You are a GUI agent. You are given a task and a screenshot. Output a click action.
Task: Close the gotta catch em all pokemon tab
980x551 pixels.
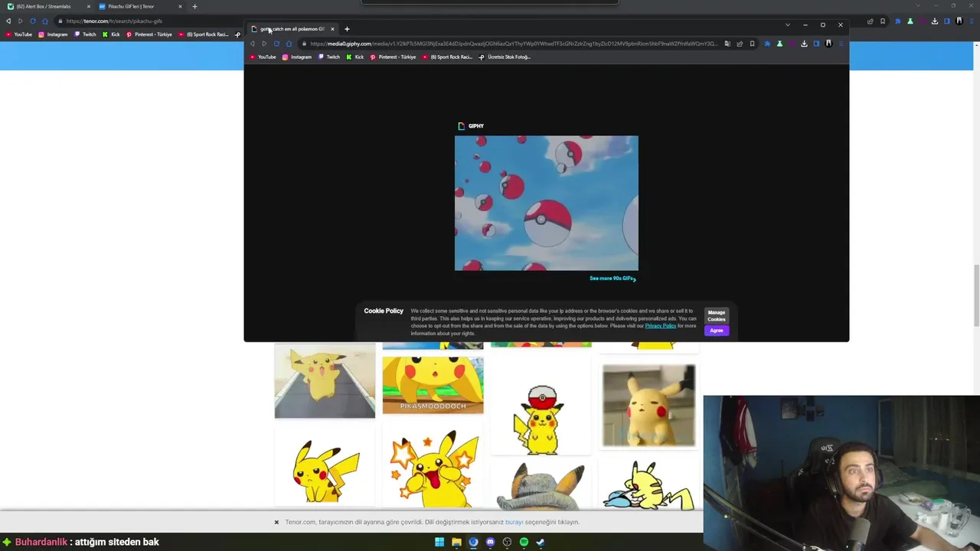(x=332, y=29)
